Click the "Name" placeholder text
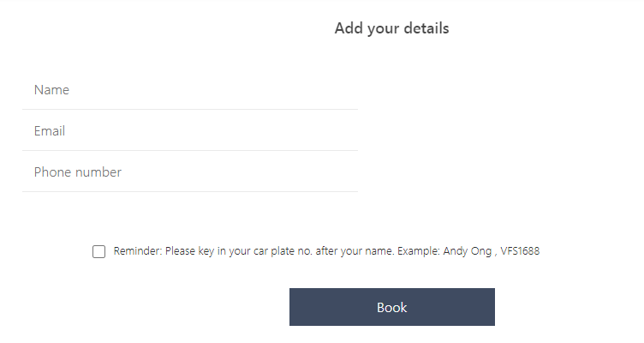This screenshot has height=343, width=644. click(x=51, y=90)
